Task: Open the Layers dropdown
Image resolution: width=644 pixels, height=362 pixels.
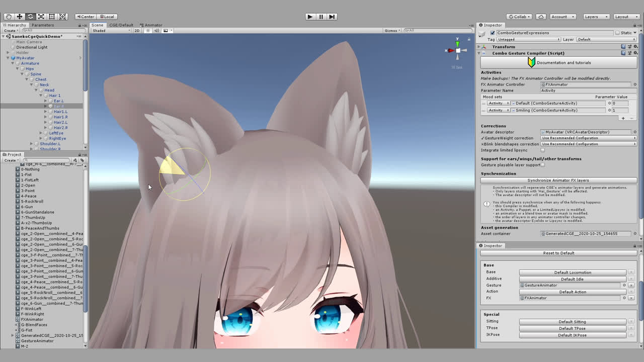Action: [x=596, y=17]
